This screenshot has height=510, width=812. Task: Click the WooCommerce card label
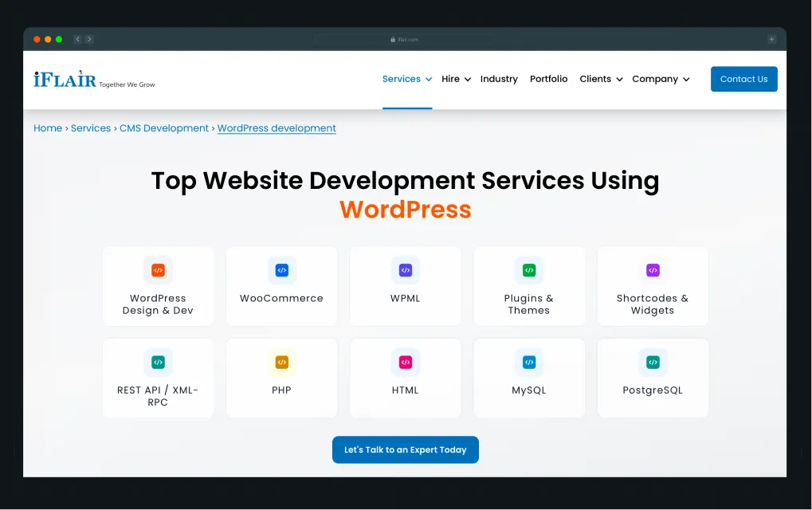coord(281,298)
